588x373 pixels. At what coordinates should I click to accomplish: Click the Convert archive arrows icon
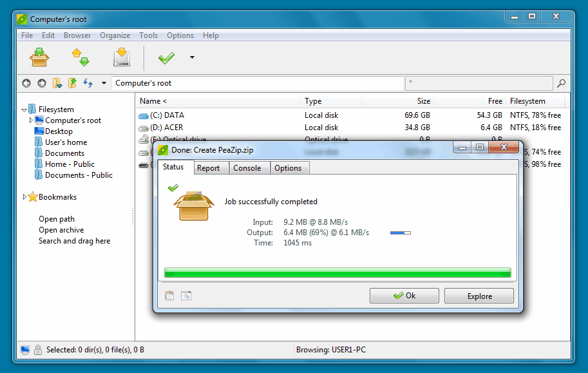tap(80, 58)
